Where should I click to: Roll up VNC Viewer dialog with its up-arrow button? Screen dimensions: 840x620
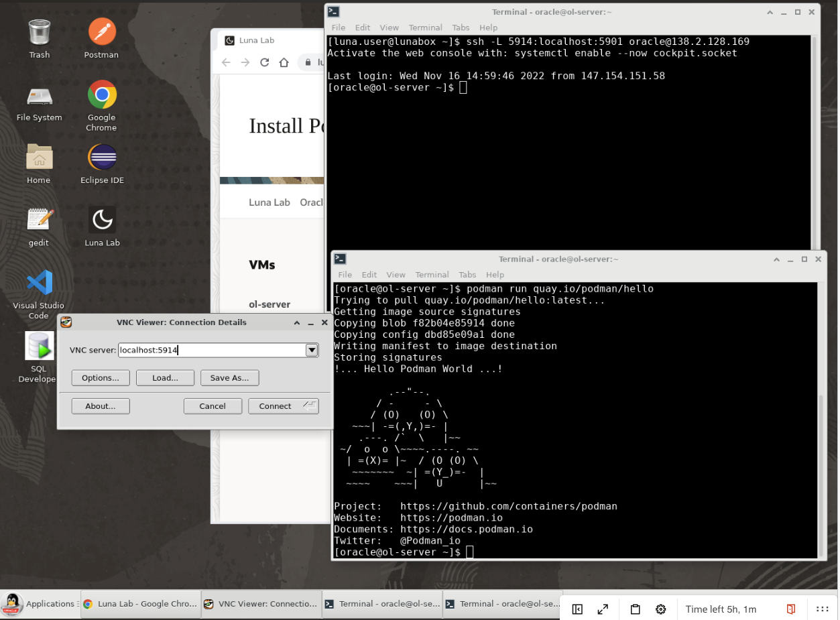coord(297,322)
